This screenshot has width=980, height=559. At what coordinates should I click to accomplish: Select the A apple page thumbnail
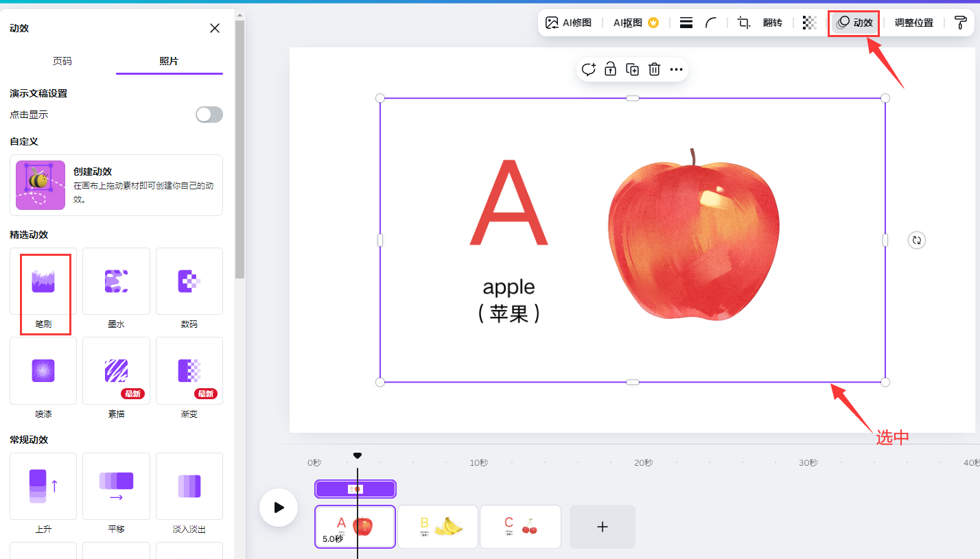(x=355, y=527)
